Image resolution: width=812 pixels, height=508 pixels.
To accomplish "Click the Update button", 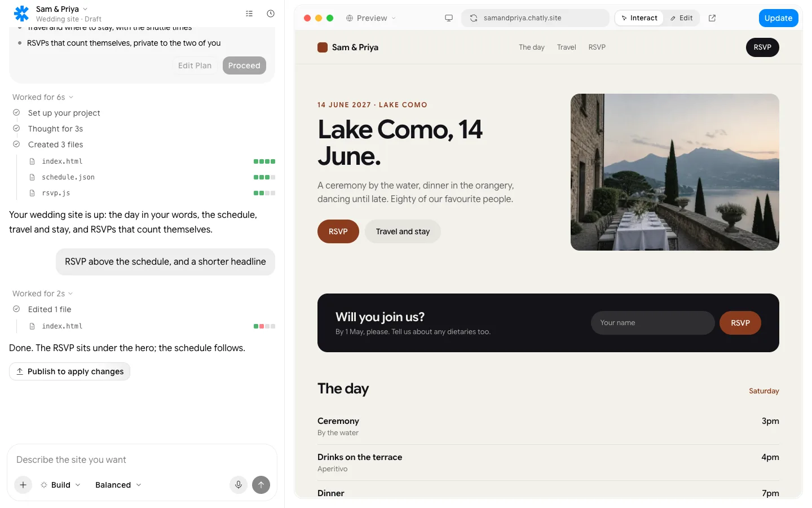I will 778,18.
